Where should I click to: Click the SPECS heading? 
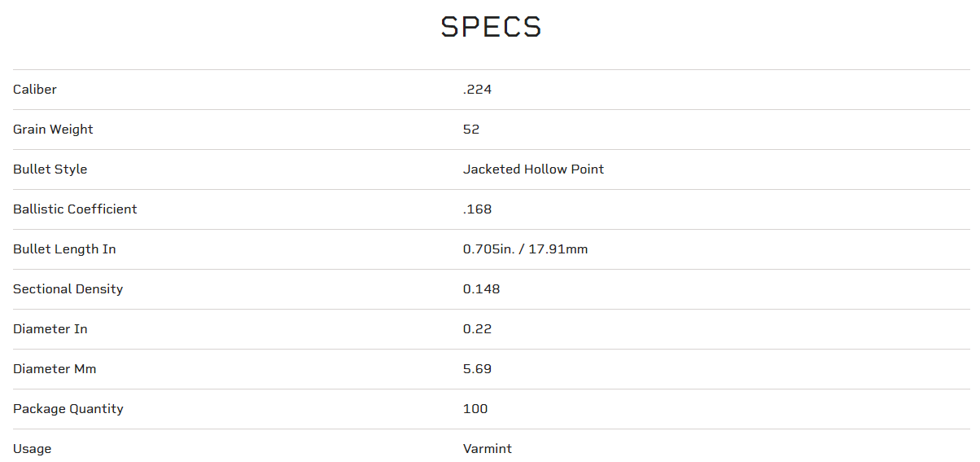click(x=491, y=27)
